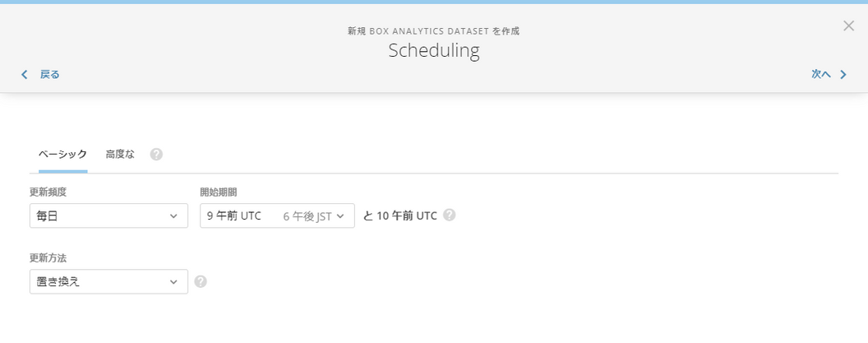This screenshot has height=343, width=868.
Task: Click the back chevron arrow icon
Action: point(25,75)
